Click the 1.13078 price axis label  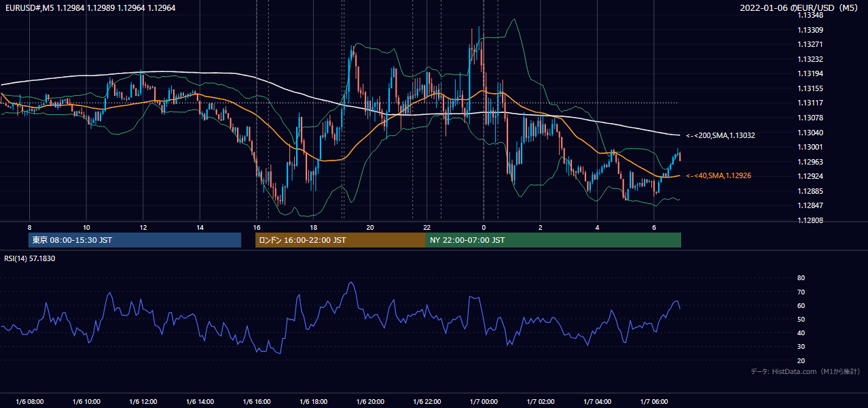tap(810, 118)
